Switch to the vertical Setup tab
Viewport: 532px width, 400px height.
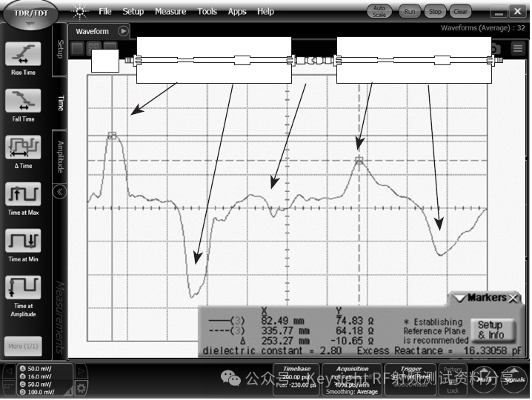60,49
